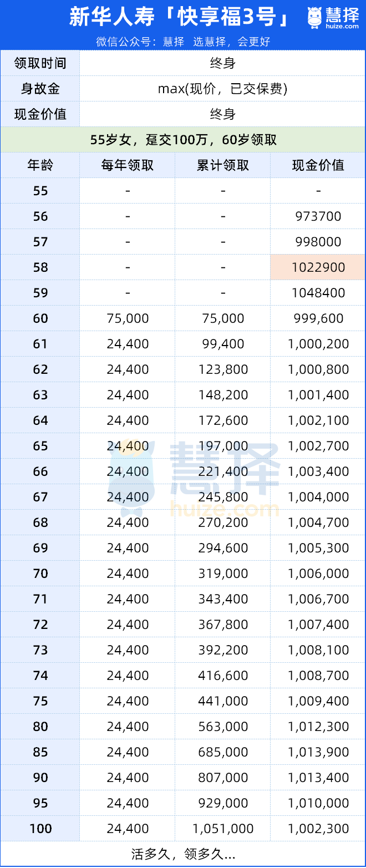This screenshot has height=868, width=366.
Task: Select 终身 value in the 领取时间 row
Action: tap(223, 63)
